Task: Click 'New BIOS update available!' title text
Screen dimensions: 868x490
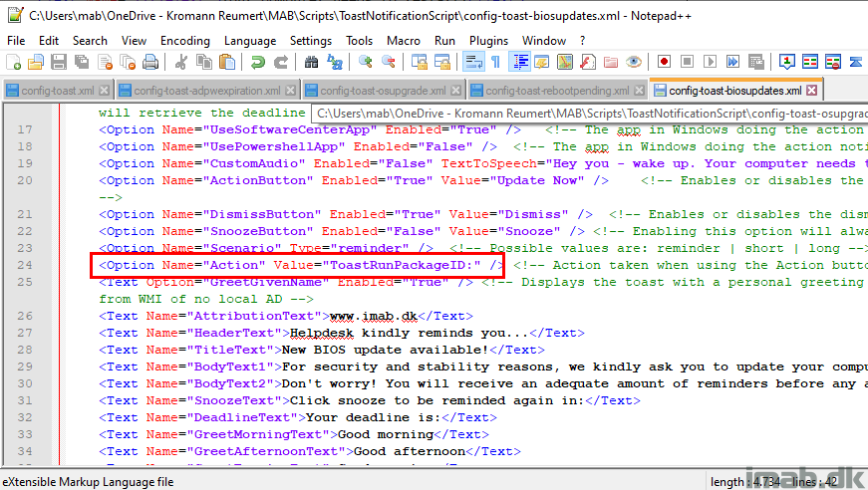Action: (386, 350)
